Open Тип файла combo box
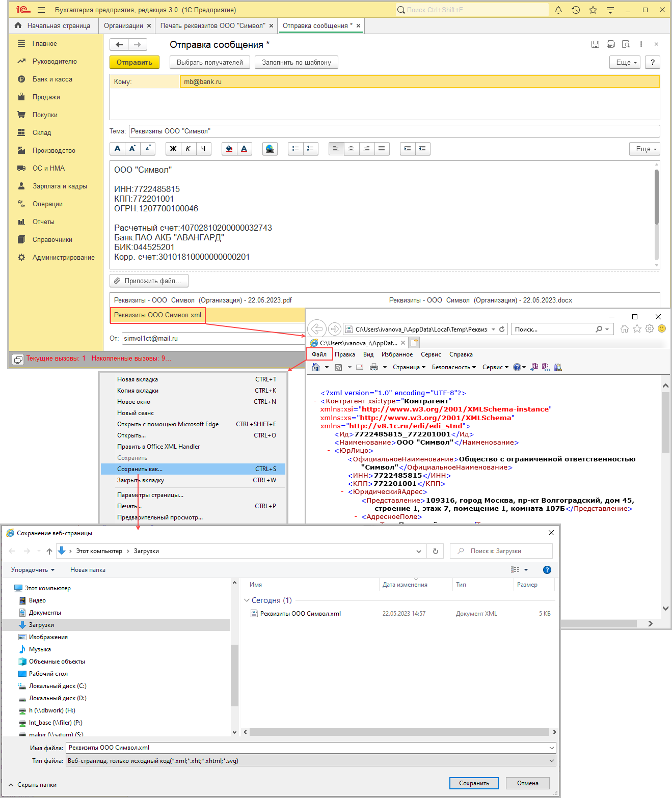Image resolution: width=672 pixels, height=798 pixels. tap(311, 761)
